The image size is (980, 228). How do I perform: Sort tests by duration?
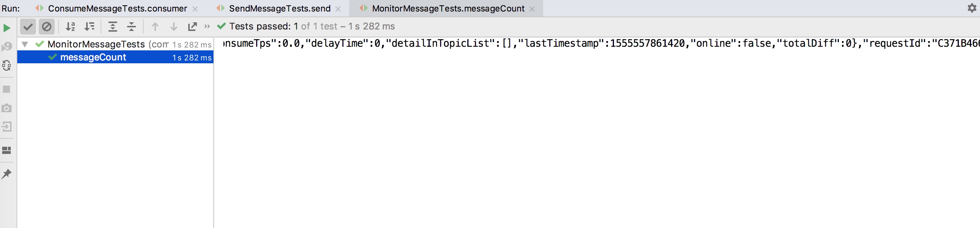click(x=89, y=27)
